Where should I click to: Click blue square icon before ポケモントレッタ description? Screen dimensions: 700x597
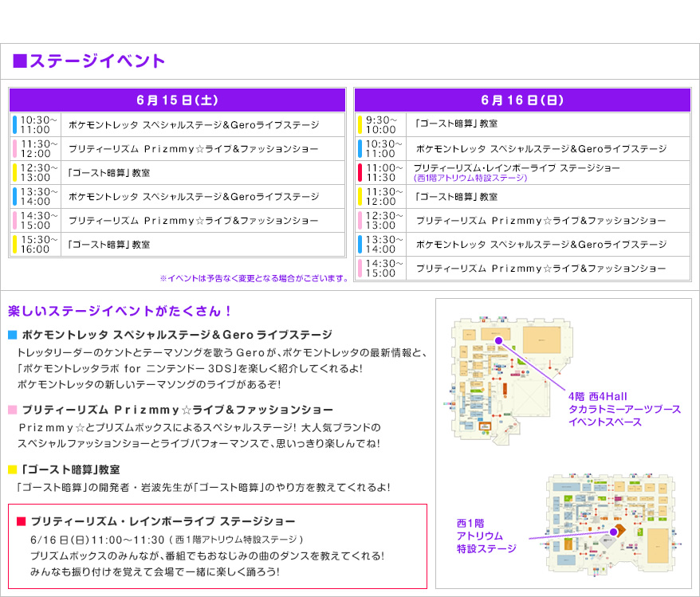12,335
